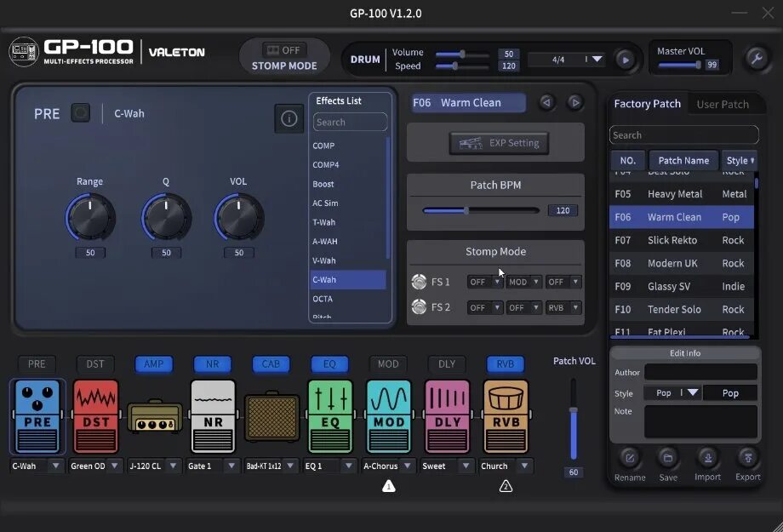Click the Effects List search field
Screen dimensions: 783x532
(x=350, y=122)
